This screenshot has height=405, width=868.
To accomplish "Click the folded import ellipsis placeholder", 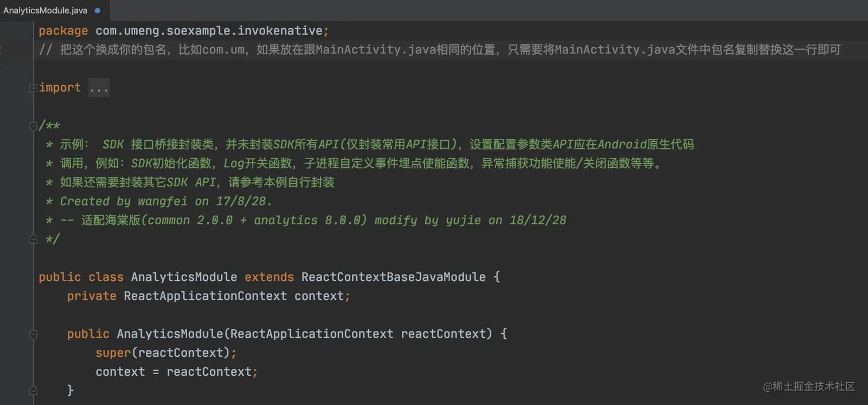I will [x=99, y=88].
